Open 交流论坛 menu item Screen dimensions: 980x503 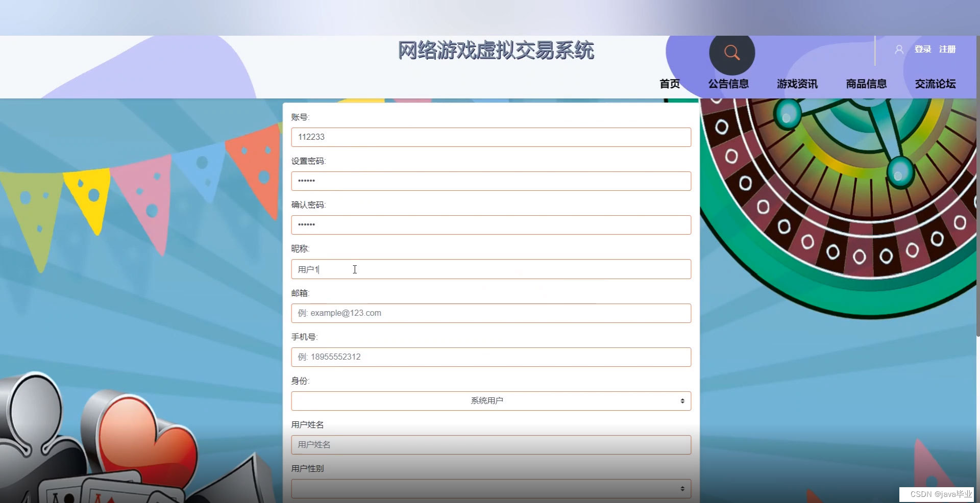(935, 84)
